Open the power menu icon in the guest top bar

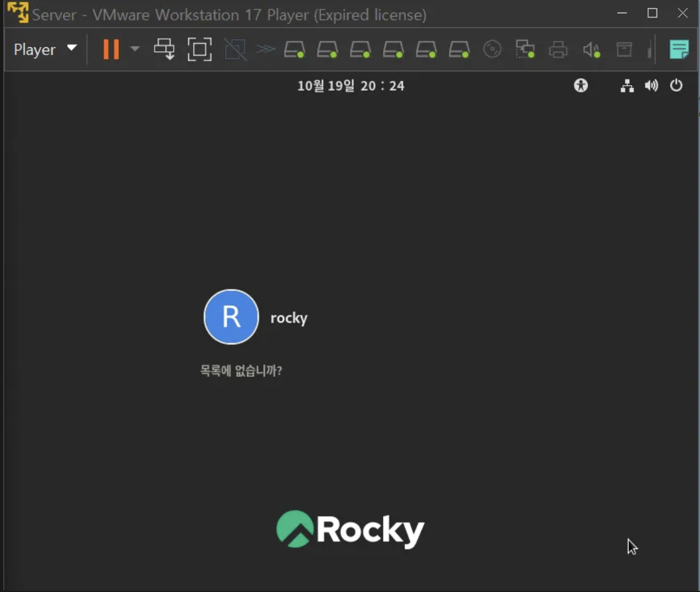676,85
